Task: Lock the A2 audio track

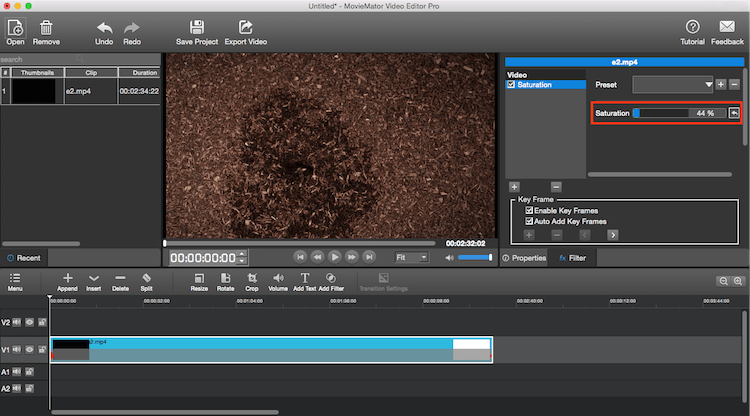Action: pos(30,388)
